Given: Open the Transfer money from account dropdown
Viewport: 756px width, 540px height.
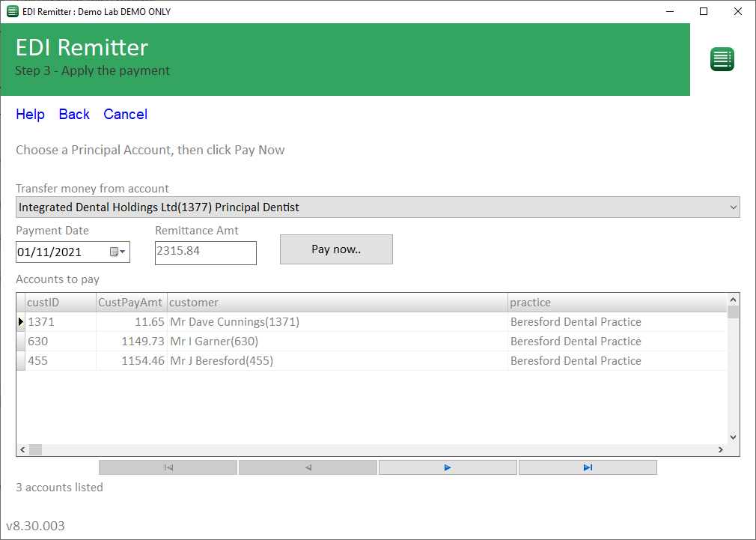Looking at the screenshot, I should [732, 207].
